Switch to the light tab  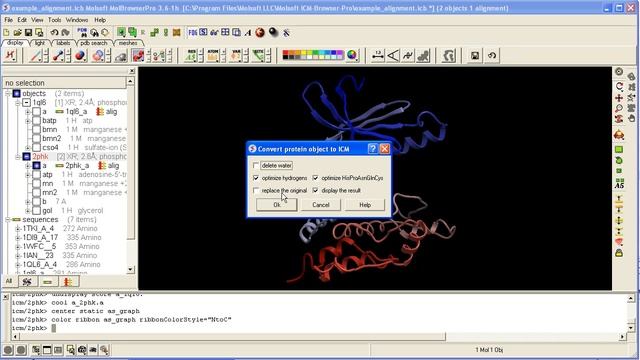[40, 42]
